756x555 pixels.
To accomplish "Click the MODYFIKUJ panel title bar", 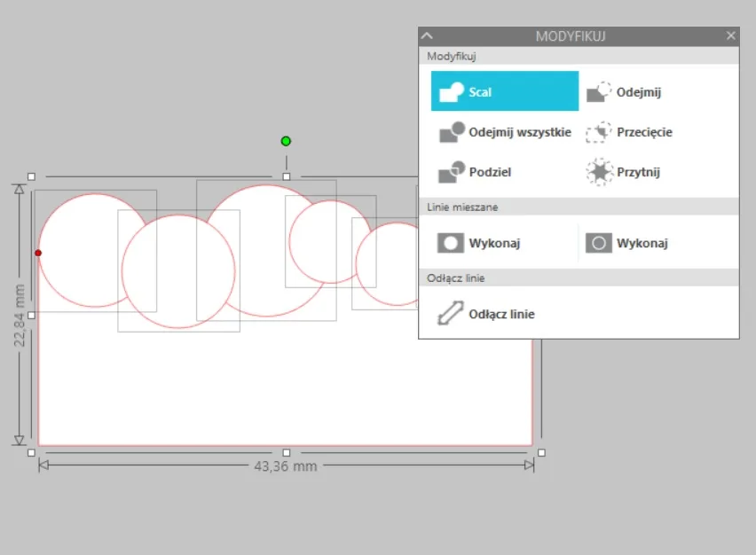I will (579, 36).
